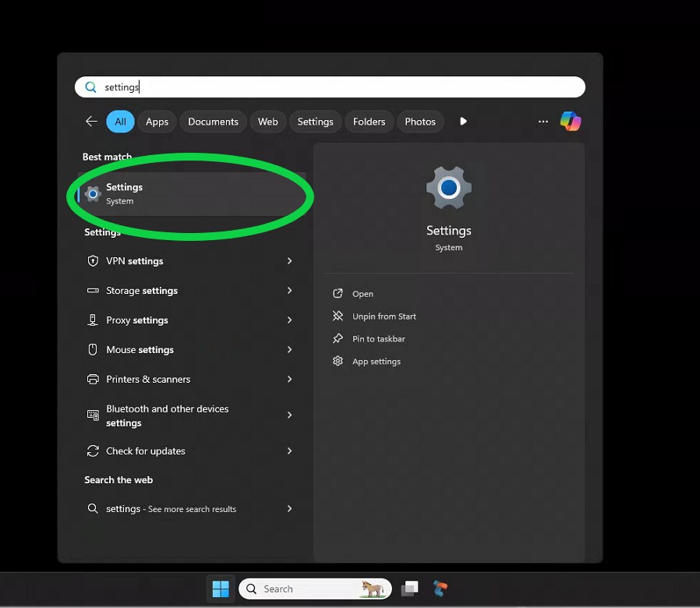Click the back arrow beside the All filter
Viewport: 700px width, 608px height.
tap(91, 122)
